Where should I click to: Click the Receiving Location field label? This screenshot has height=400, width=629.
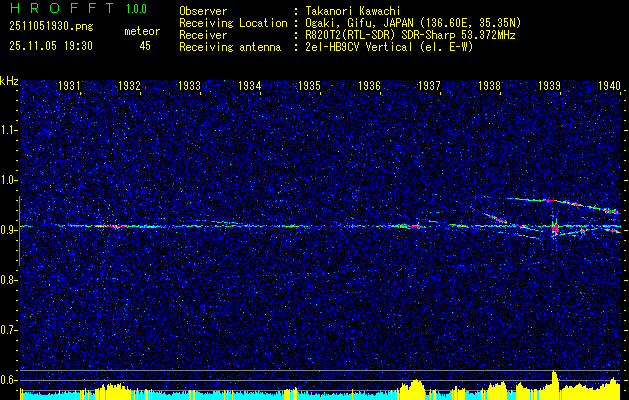(x=233, y=23)
